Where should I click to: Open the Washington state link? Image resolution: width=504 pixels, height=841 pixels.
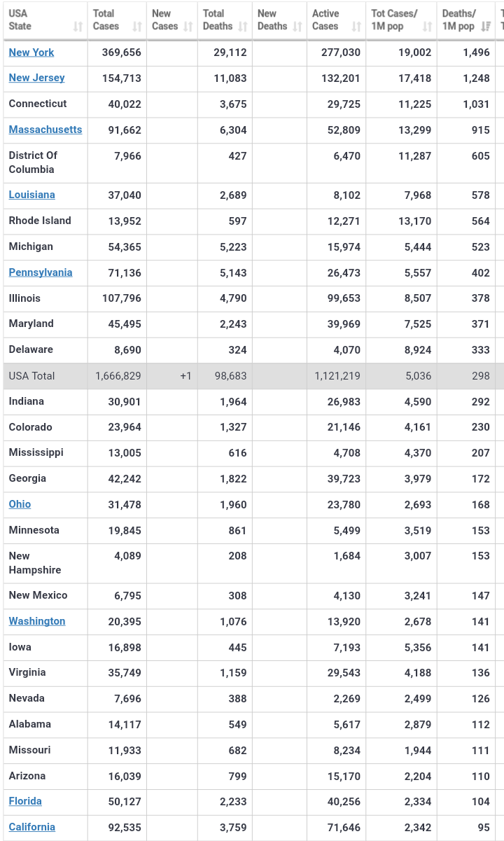tap(37, 621)
